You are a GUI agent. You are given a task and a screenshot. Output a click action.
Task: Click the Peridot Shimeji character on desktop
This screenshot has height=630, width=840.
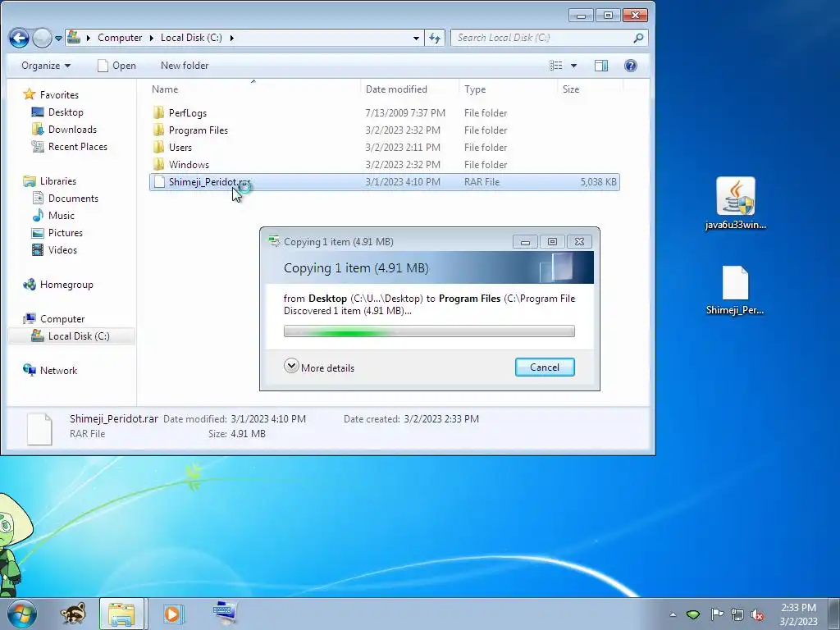(x=15, y=546)
